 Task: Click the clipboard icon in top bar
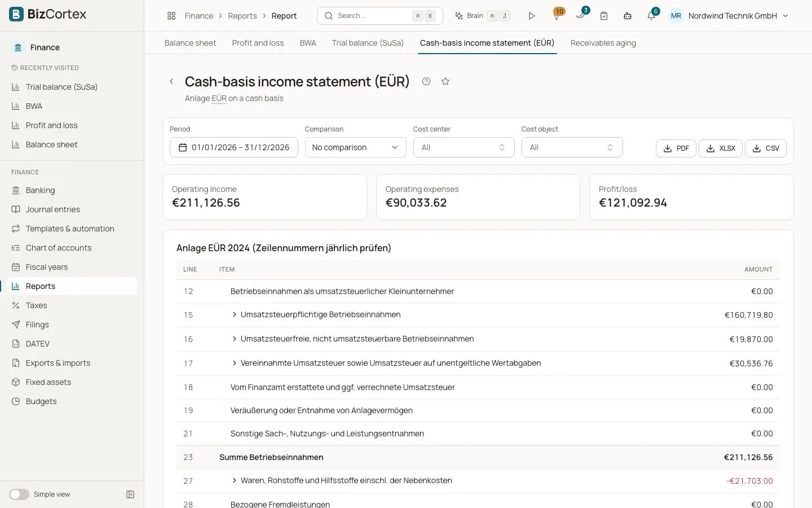click(604, 16)
